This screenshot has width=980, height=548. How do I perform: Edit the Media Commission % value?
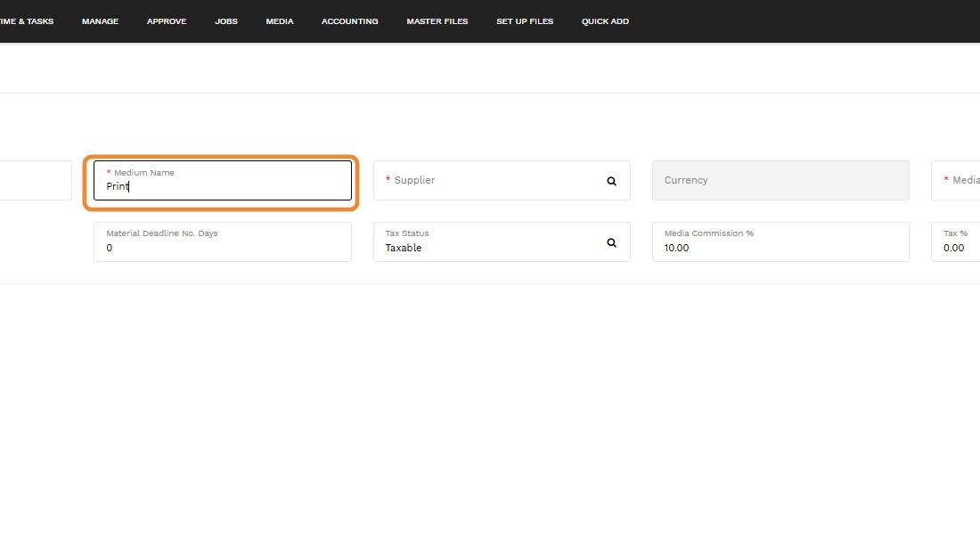pyautogui.click(x=780, y=248)
